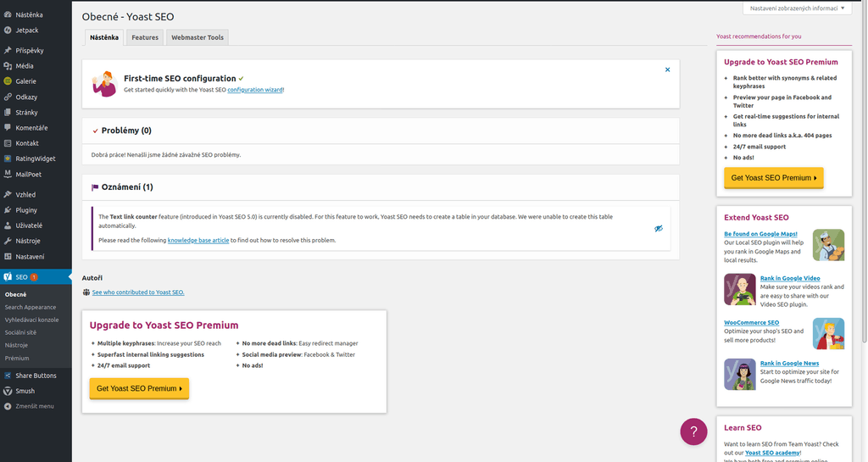The height and width of the screenshot is (462, 868).
Task: Switch to the Webmaster Tools tab
Action: point(198,37)
